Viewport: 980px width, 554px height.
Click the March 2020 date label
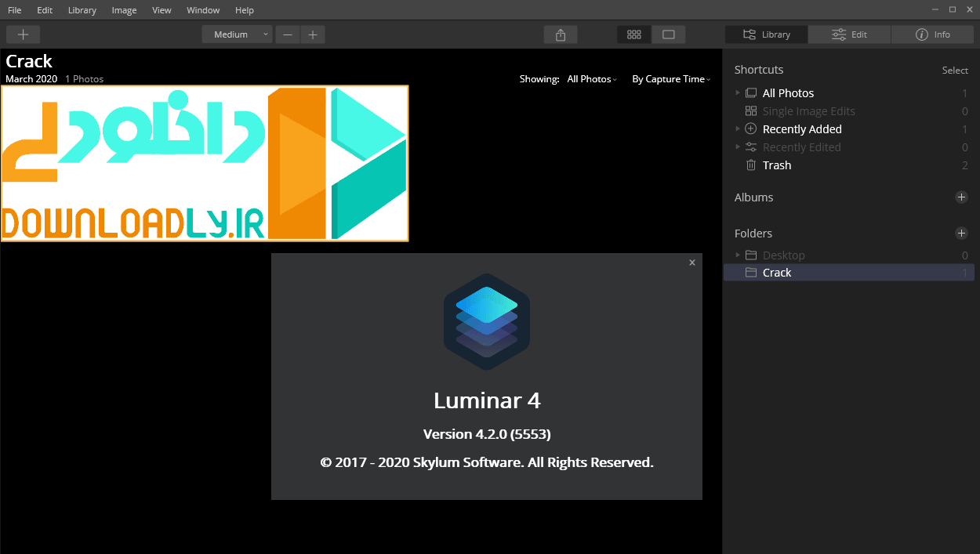[x=31, y=79]
